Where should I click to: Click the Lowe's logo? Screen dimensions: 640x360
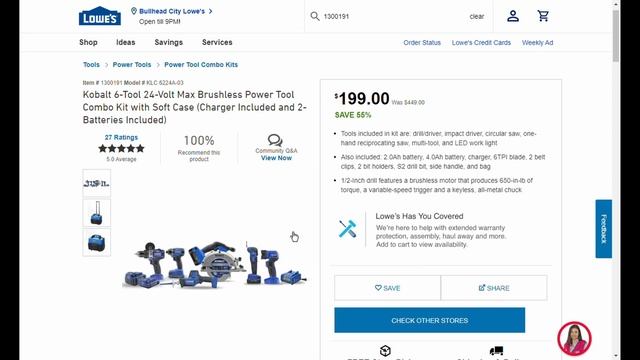(100, 16)
